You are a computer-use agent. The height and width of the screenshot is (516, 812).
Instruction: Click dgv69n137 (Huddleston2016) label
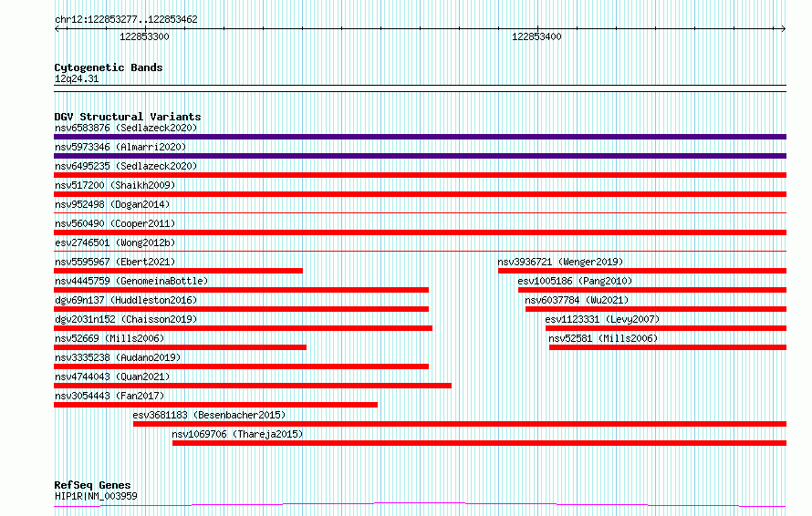coord(126,300)
